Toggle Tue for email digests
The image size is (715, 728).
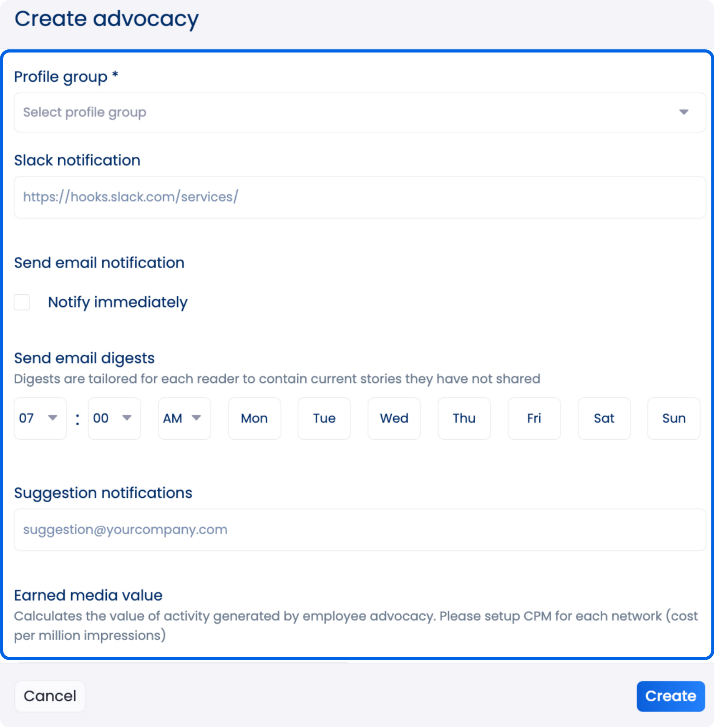pos(324,419)
